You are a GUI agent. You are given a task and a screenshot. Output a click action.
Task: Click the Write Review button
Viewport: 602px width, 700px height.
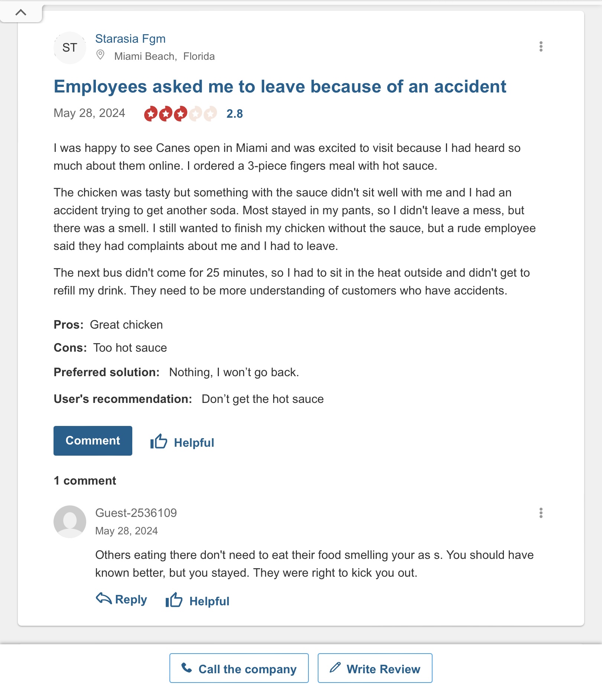point(375,668)
